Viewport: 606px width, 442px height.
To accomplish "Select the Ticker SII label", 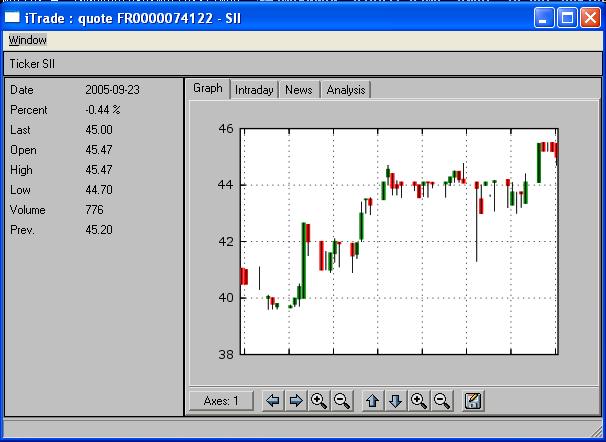I will (x=32, y=64).
